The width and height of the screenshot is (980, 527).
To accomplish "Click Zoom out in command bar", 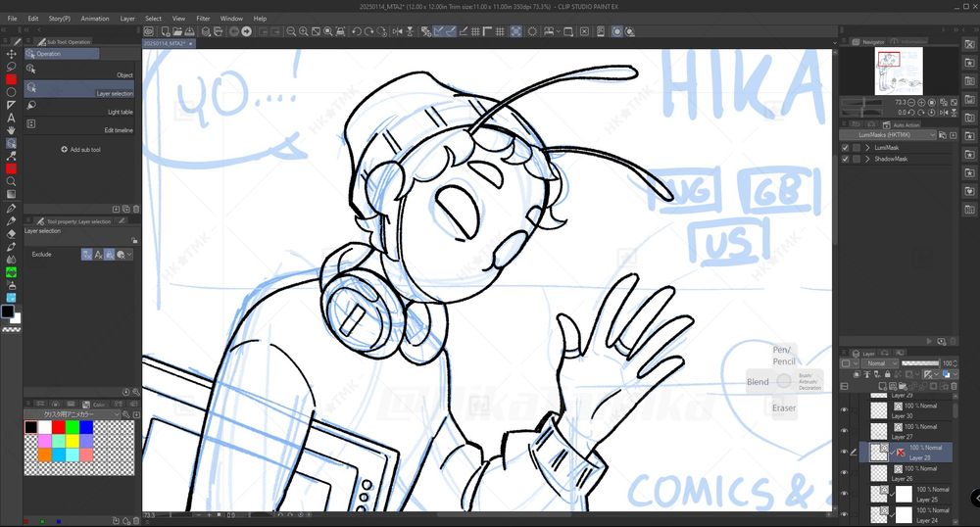I will (x=291, y=31).
